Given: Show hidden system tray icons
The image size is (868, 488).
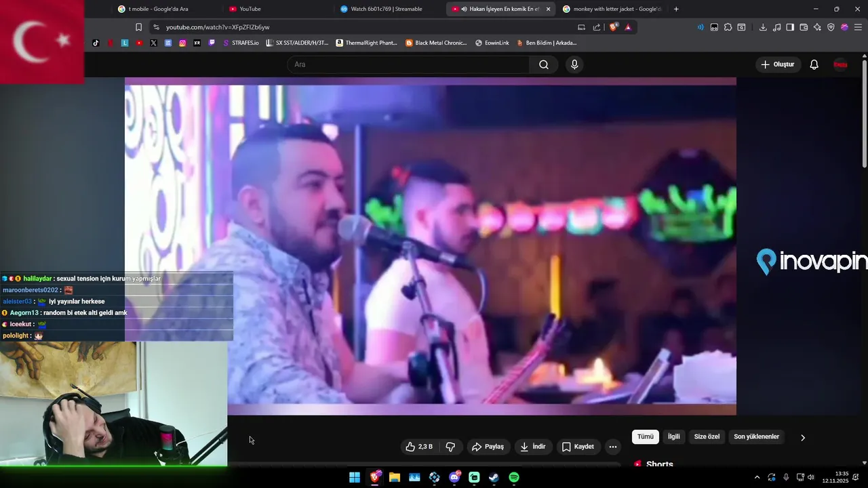Looking at the screenshot, I should click(757, 477).
